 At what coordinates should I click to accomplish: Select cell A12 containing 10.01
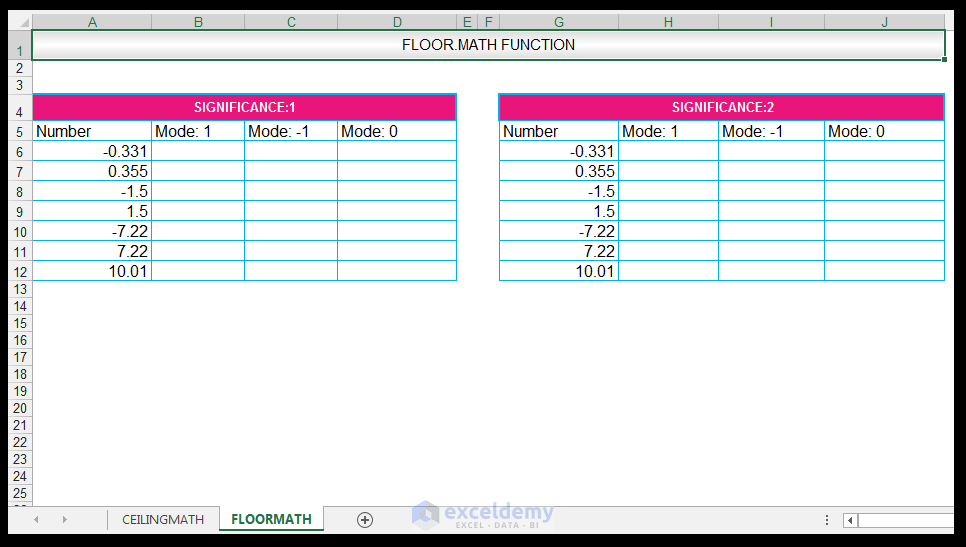click(x=92, y=271)
